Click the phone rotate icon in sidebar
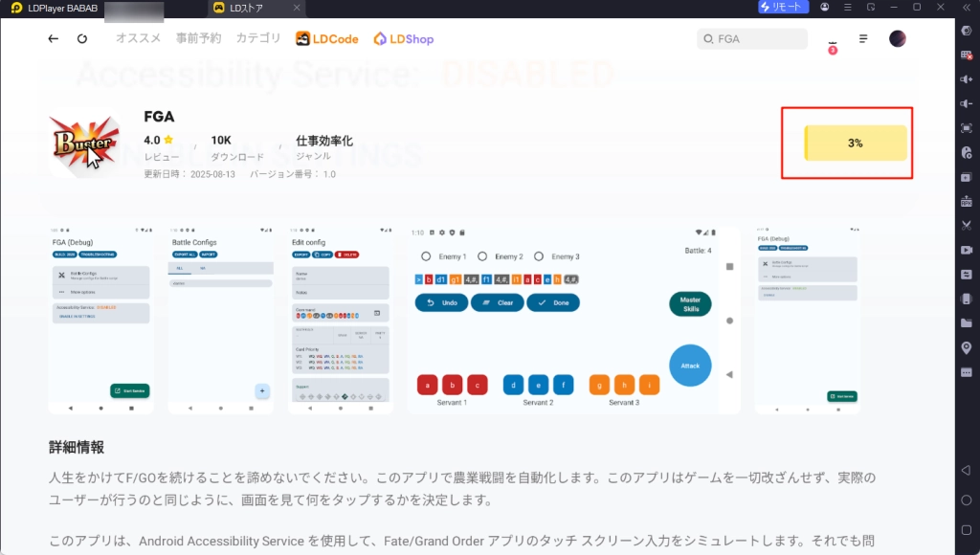Viewport: 980px width, 555px height. point(967,299)
